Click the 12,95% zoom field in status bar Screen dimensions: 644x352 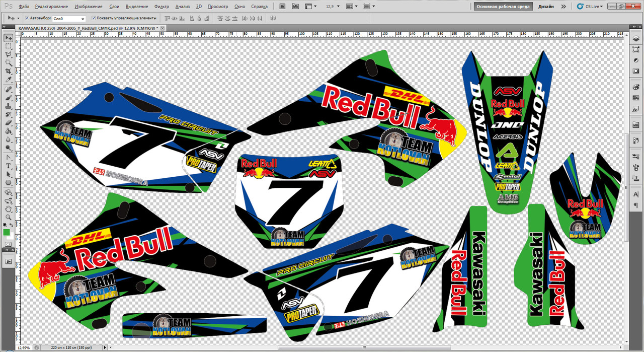[x=24, y=347]
